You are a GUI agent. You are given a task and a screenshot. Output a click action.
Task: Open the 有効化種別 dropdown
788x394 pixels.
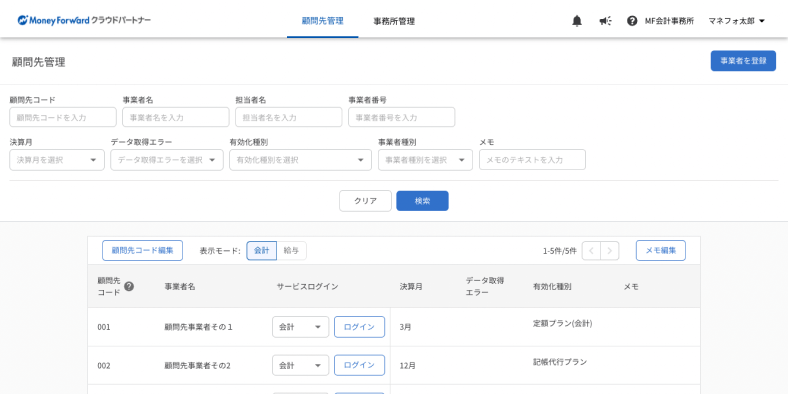tap(301, 160)
